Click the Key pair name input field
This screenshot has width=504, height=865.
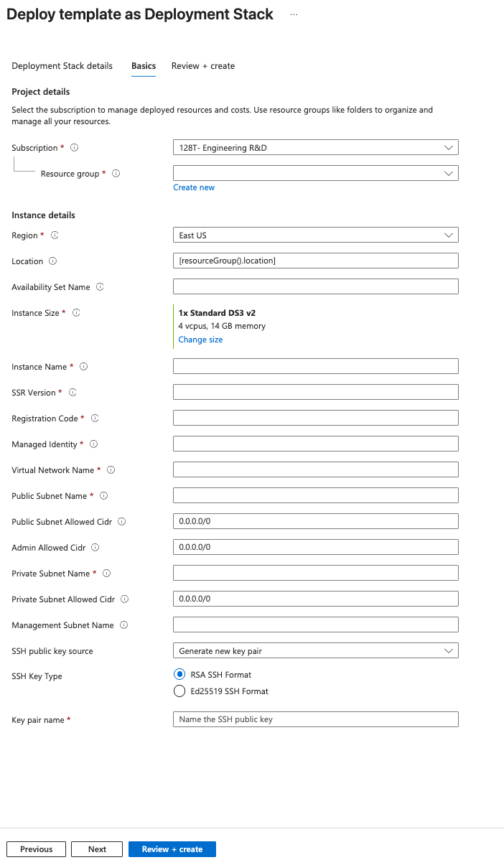[315, 719]
